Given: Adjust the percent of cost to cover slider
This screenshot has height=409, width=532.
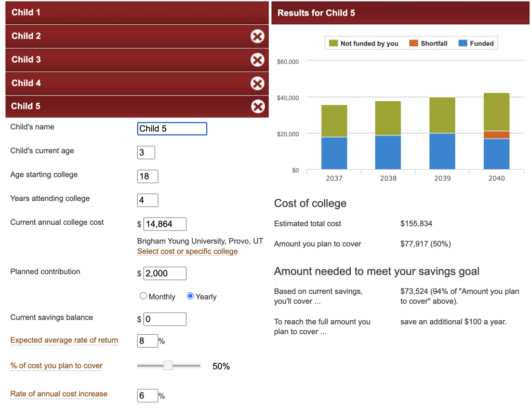Looking at the screenshot, I should pyautogui.click(x=168, y=366).
